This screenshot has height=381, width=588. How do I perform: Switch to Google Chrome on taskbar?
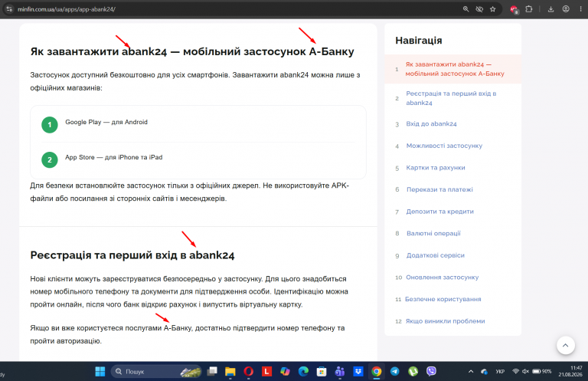(377, 372)
